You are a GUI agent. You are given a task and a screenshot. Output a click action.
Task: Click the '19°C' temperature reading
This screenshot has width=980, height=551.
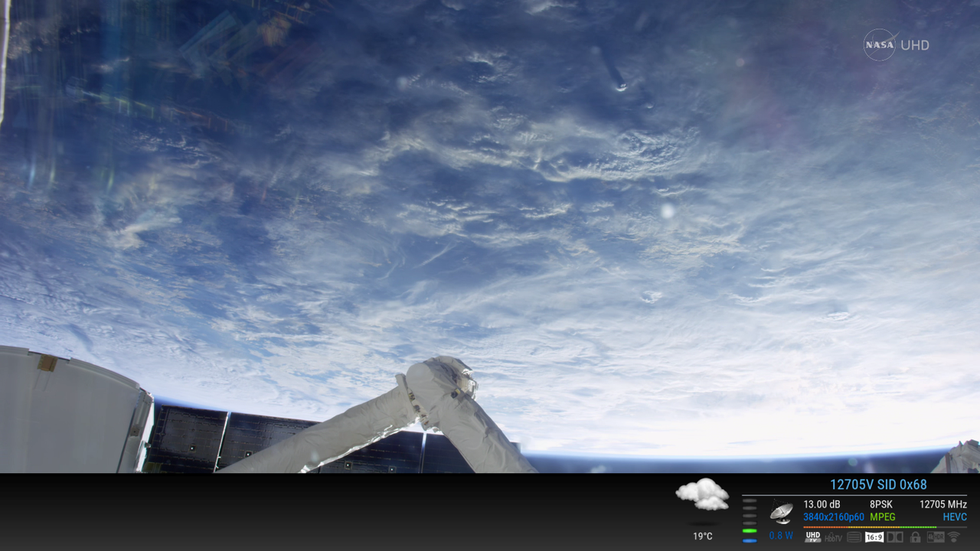coord(703,536)
